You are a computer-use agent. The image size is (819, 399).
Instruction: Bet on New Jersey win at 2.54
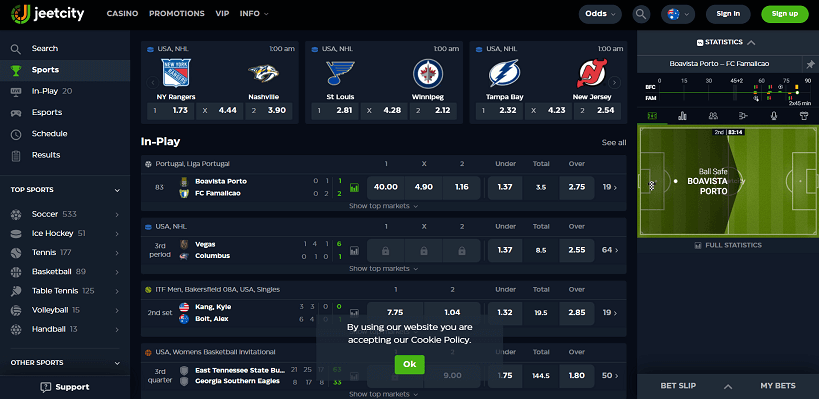point(597,111)
